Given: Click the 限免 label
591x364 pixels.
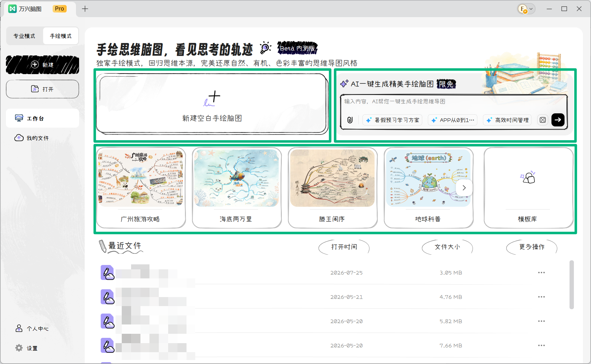Looking at the screenshot, I should (x=446, y=84).
